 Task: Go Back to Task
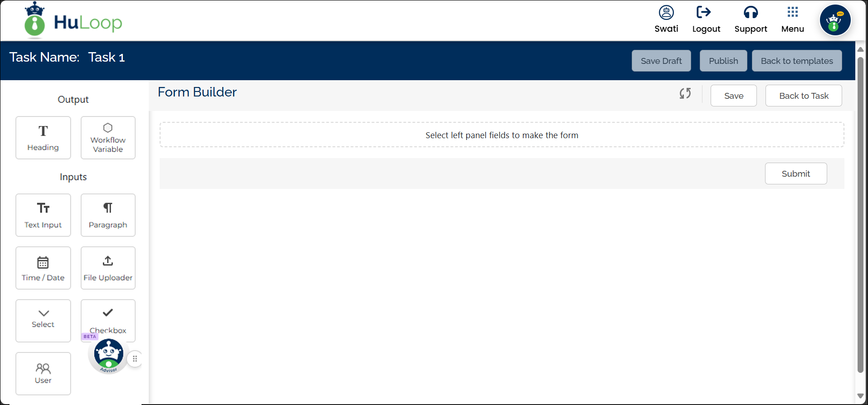(x=803, y=96)
